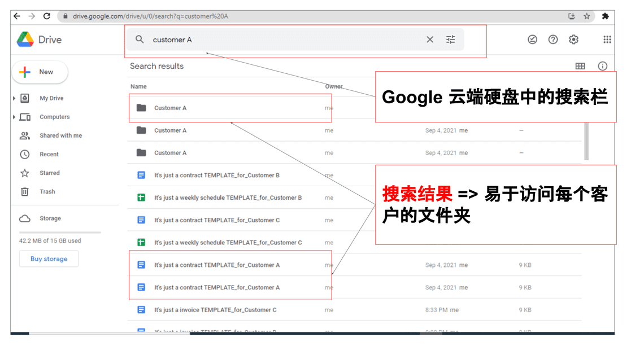Open Shared with me section

point(60,135)
